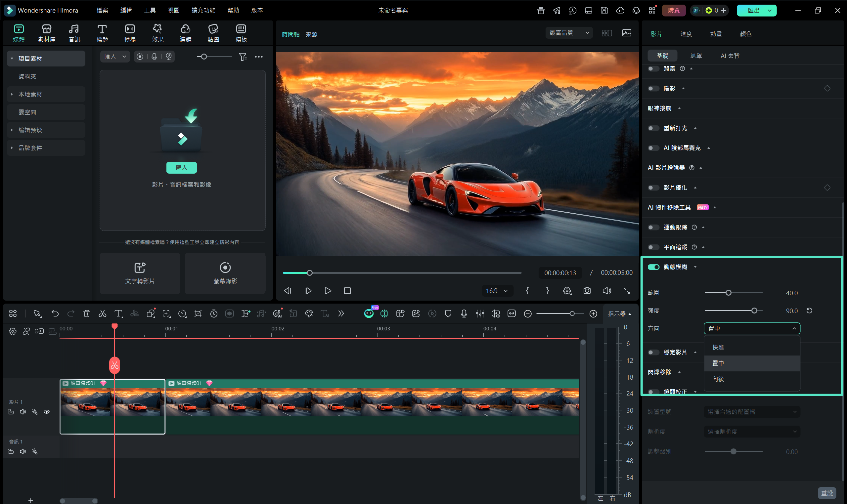Open the 匯入 import dropdown
This screenshot has height=504, width=847.
click(115, 57)
